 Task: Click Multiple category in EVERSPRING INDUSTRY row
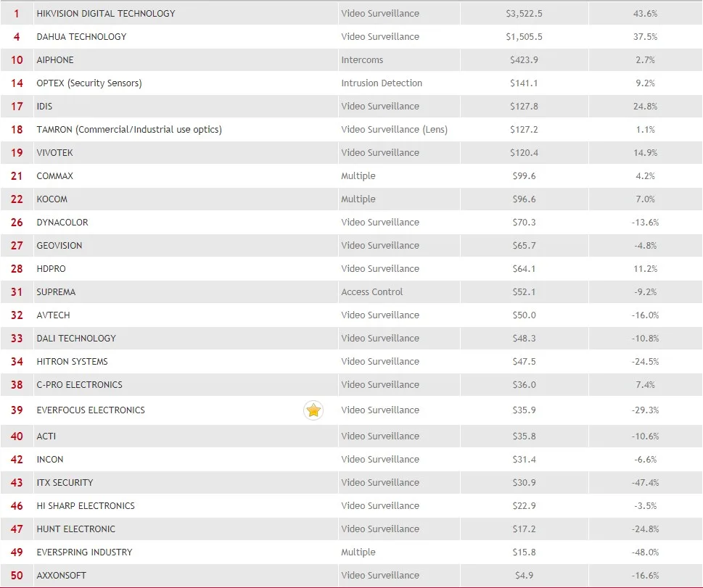coord(358,552)
